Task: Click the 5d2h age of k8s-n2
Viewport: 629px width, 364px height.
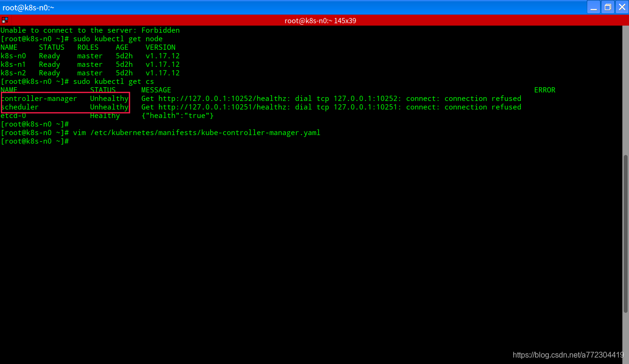Action: point(124,73)
